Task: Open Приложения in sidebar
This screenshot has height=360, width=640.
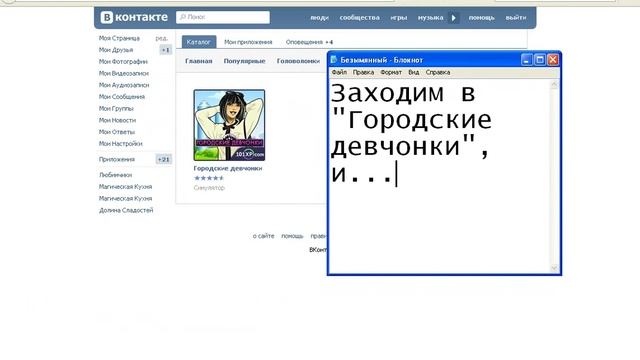Action: 117,159
